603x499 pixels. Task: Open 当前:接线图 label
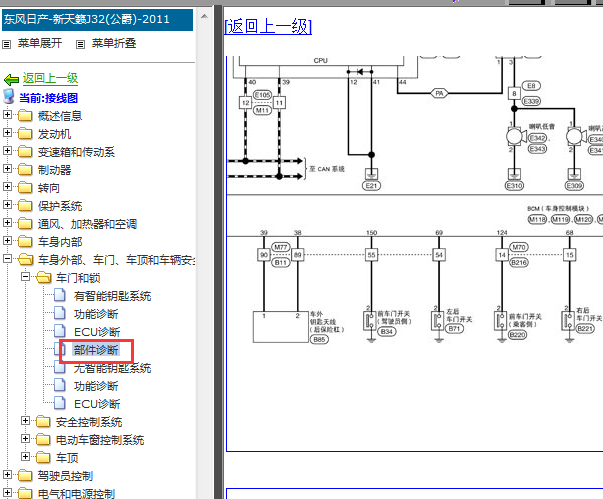(x=48, y=98)
